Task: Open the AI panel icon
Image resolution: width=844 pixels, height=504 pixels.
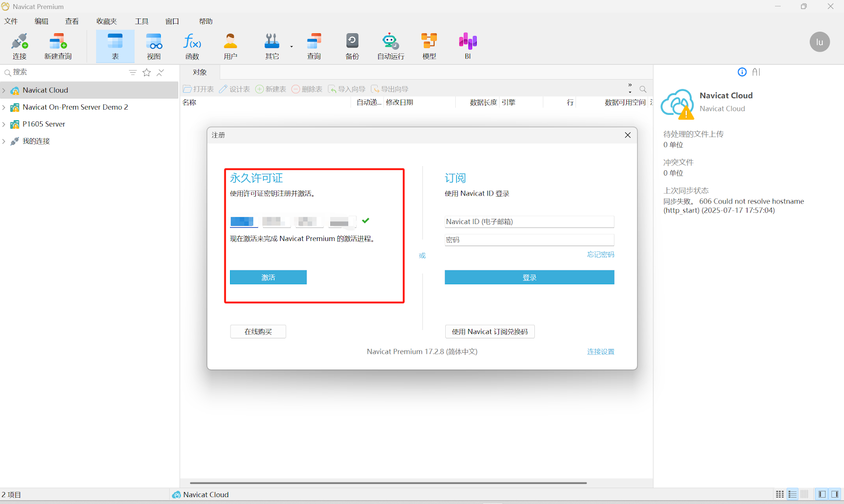Action: [x=756, y=72]
